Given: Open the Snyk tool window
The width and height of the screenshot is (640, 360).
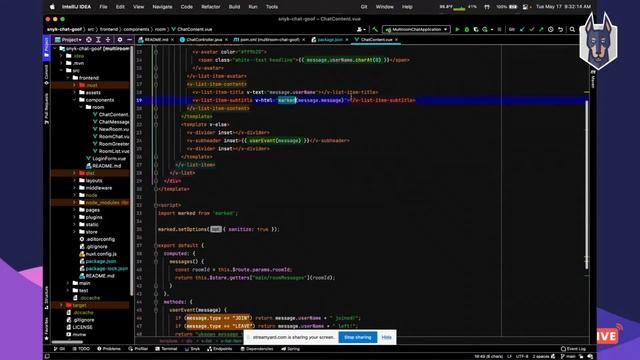Looking at the screenshot, I should coord(192,349).
